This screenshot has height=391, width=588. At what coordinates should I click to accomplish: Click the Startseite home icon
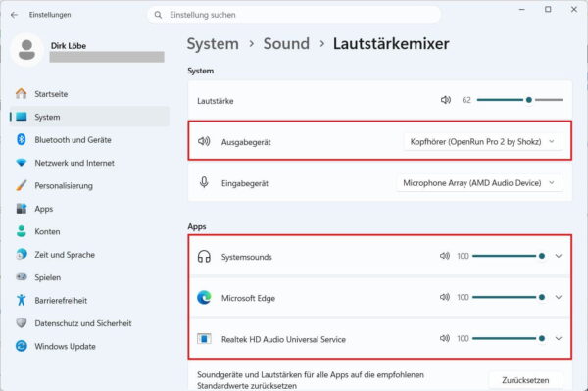(22, 94)
